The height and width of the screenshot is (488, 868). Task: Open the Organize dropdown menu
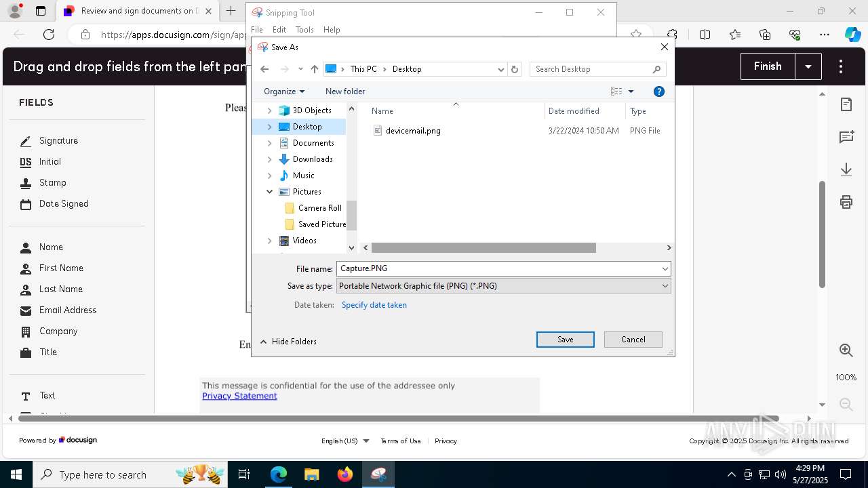284,91
